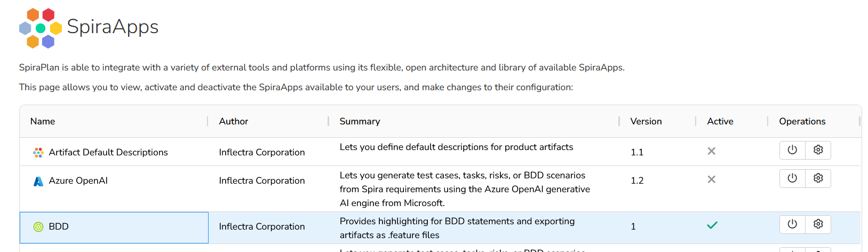
Task: Click the Summary column header
Action: [360, 122]
